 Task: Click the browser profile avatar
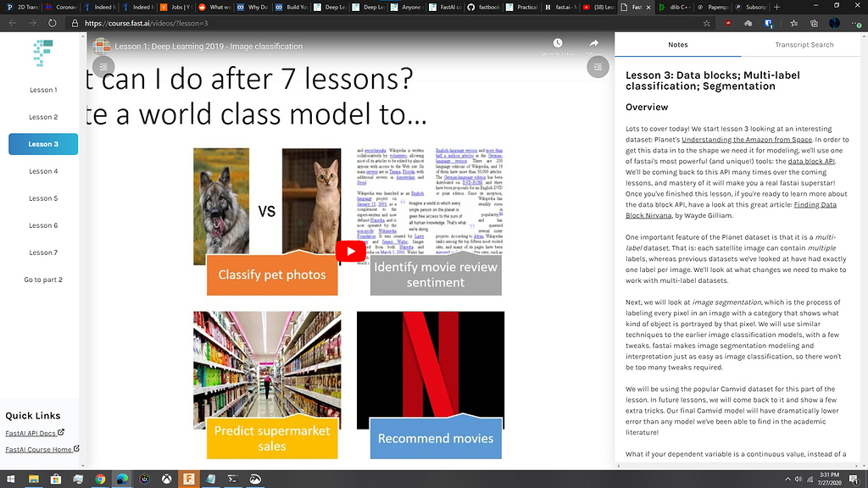click(835, 24)
